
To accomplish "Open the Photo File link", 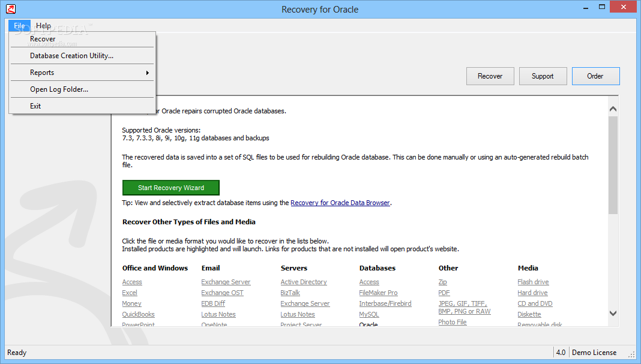I will [453, 322].
